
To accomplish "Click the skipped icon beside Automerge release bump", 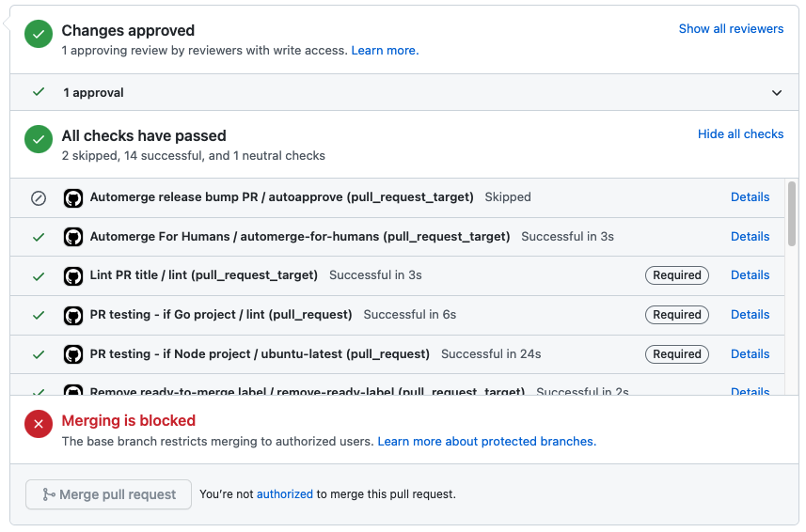I will 39,198.
